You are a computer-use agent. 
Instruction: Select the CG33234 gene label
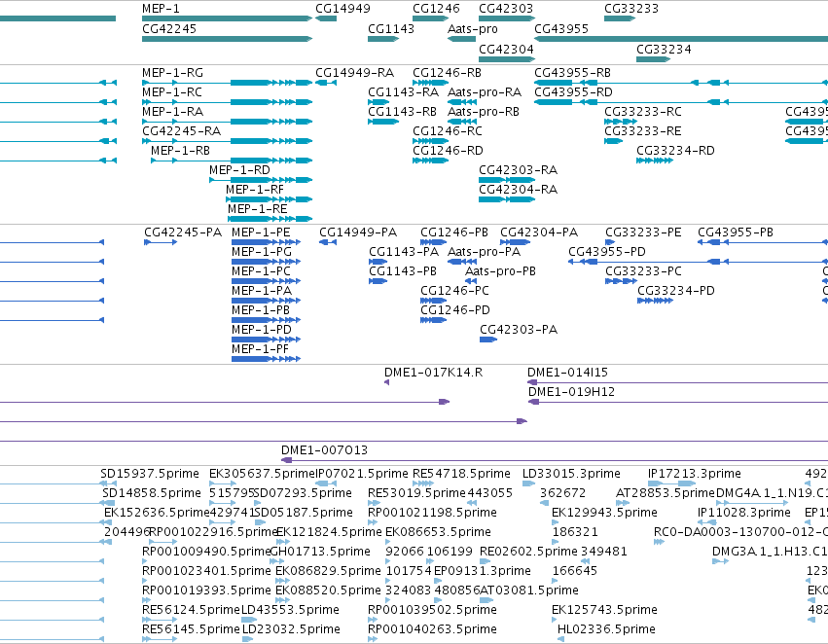coord(664,49)
